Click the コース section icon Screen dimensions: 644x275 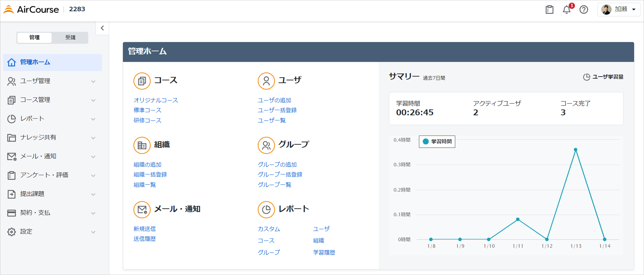(x=142, y=81)
